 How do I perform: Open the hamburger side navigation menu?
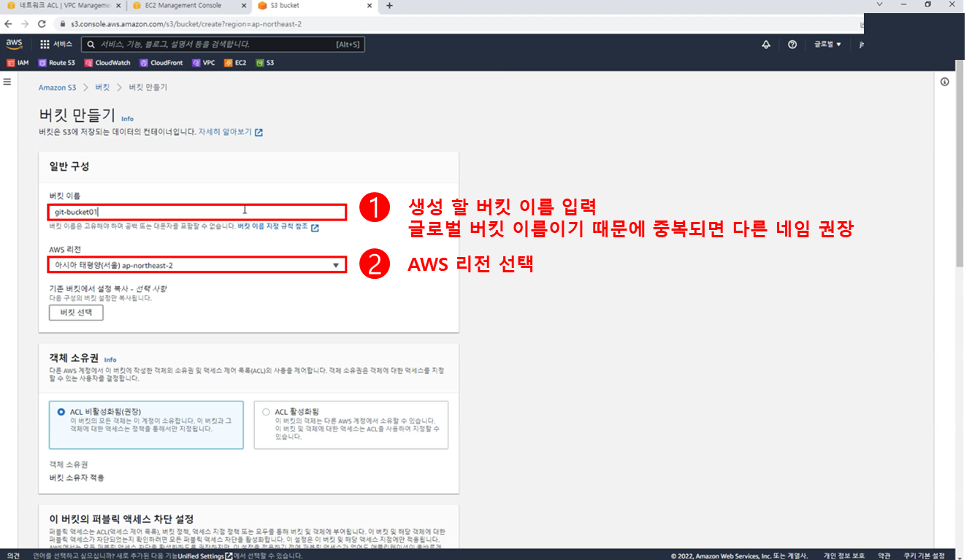(x=7, y=82)
